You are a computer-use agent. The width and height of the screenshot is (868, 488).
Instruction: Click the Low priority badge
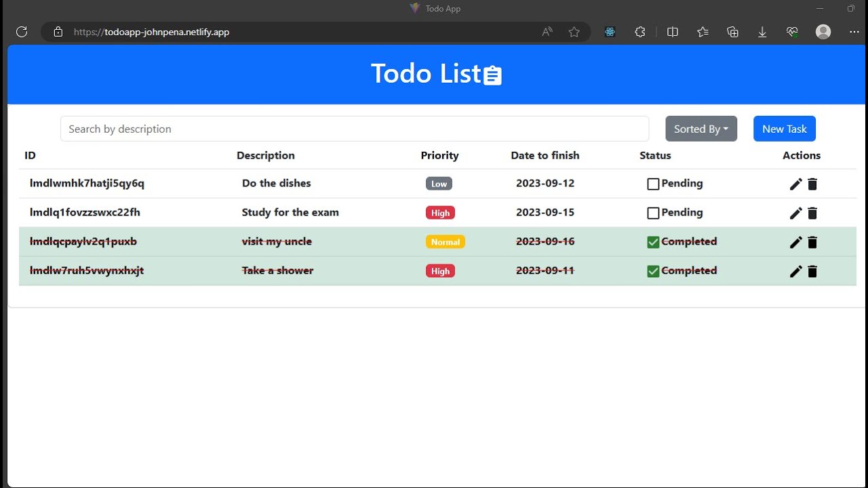coord(439,184)
